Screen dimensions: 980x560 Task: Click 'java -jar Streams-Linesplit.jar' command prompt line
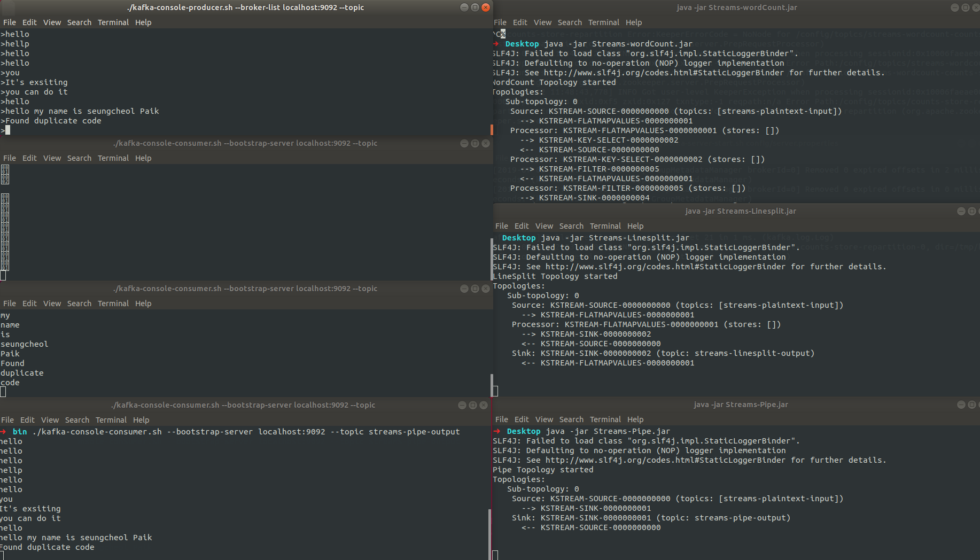pos(592,238)
